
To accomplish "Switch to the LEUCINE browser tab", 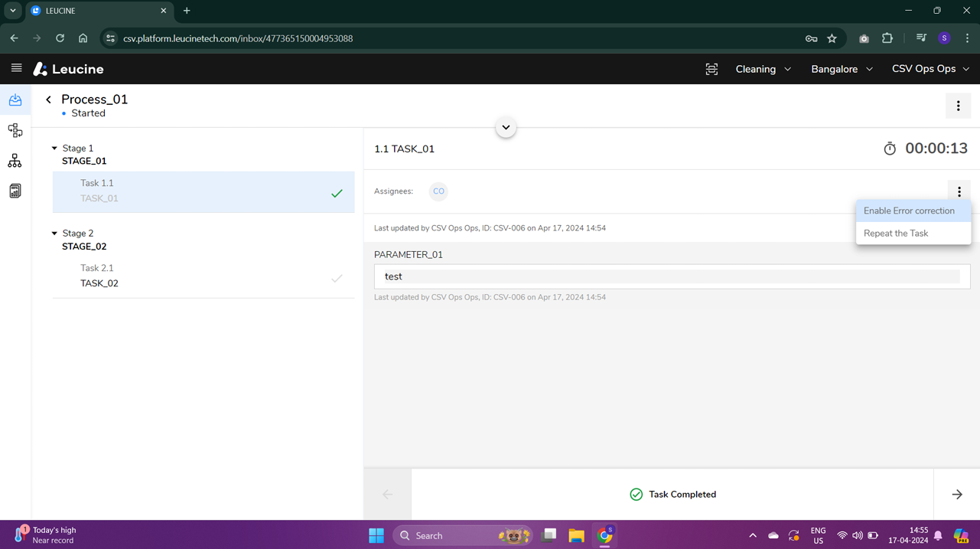I will [99, 11].
